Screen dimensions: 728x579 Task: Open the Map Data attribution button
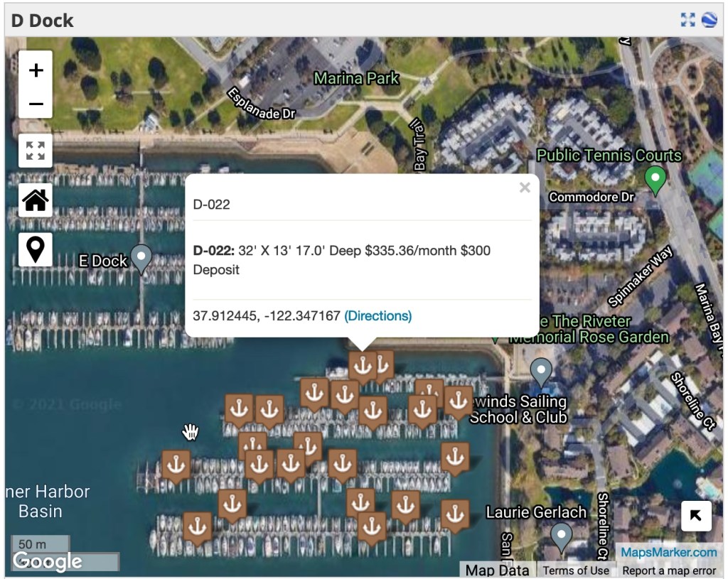pyautogui.click(x=497, y=570)
